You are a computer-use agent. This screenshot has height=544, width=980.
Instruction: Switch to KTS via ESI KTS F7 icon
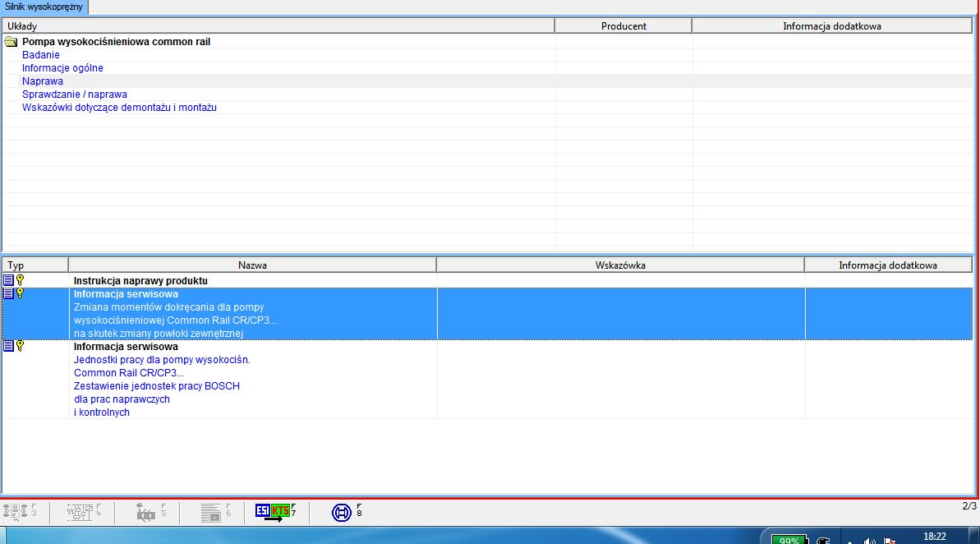275,512
